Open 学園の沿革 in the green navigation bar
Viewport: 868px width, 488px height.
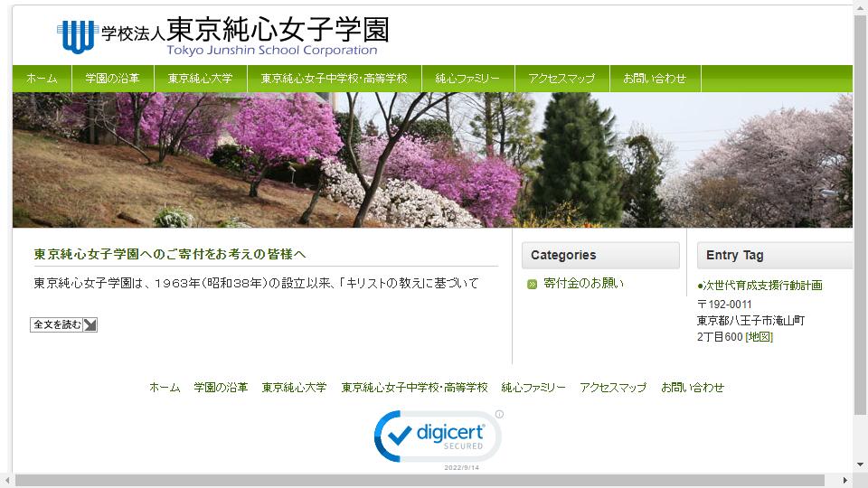click(112, 79)
